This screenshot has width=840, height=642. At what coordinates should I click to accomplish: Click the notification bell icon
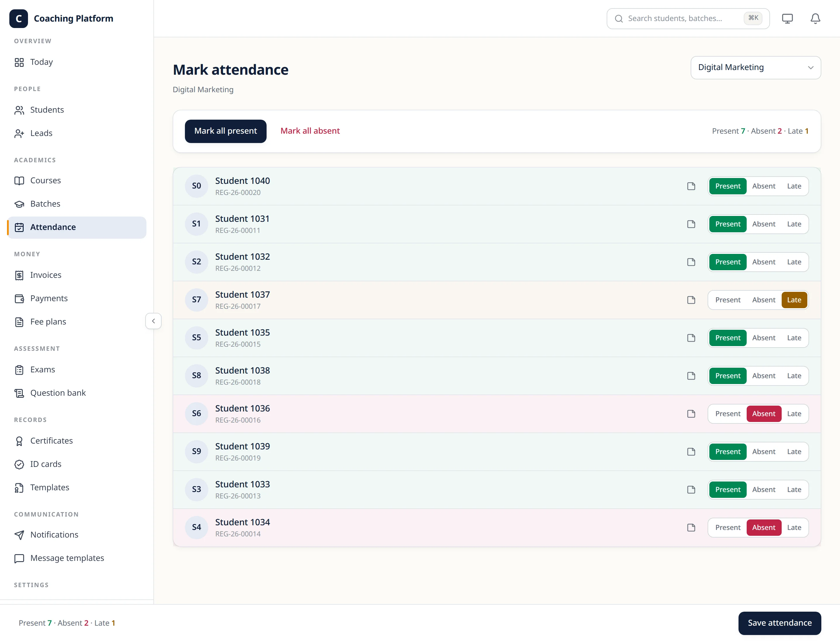(815, 18)
